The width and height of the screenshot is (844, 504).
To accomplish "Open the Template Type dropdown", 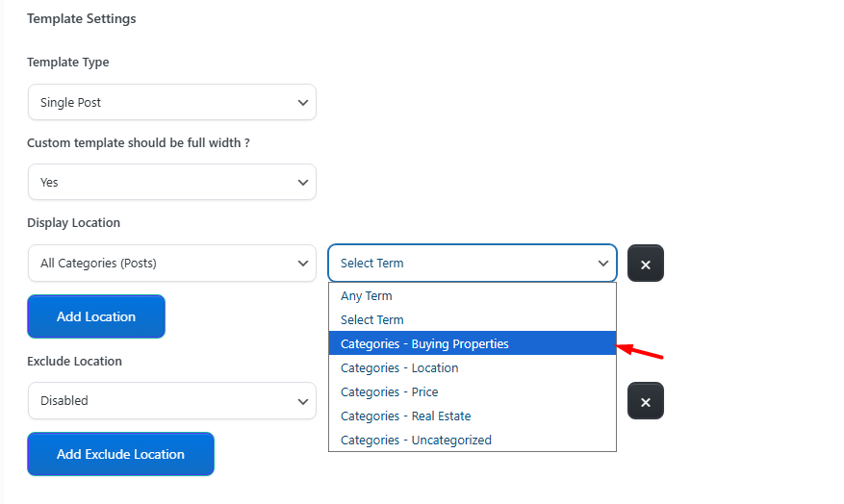I will pos(171,102).
